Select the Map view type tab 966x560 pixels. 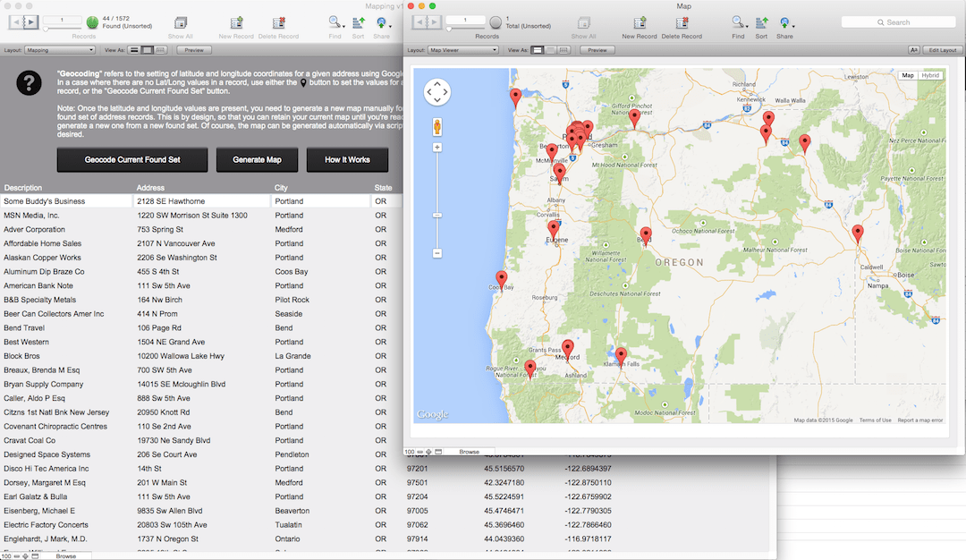(x=908, y=76)
